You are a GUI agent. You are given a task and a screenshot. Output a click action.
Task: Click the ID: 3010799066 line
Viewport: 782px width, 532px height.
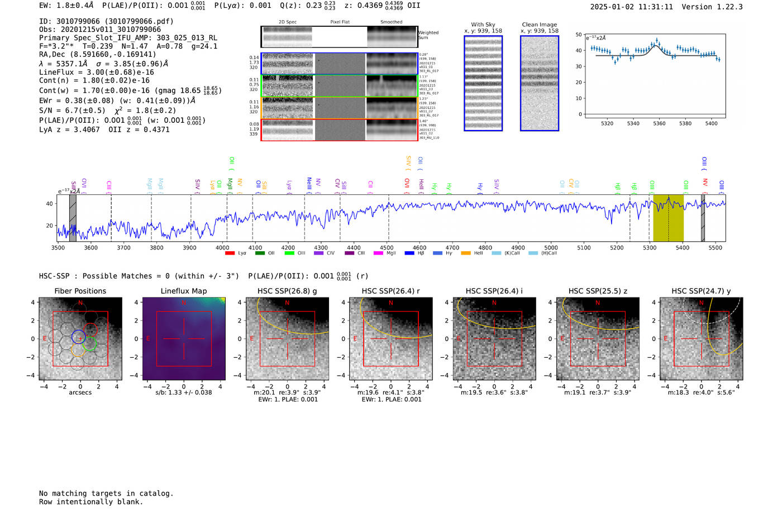tap(106, 21)
